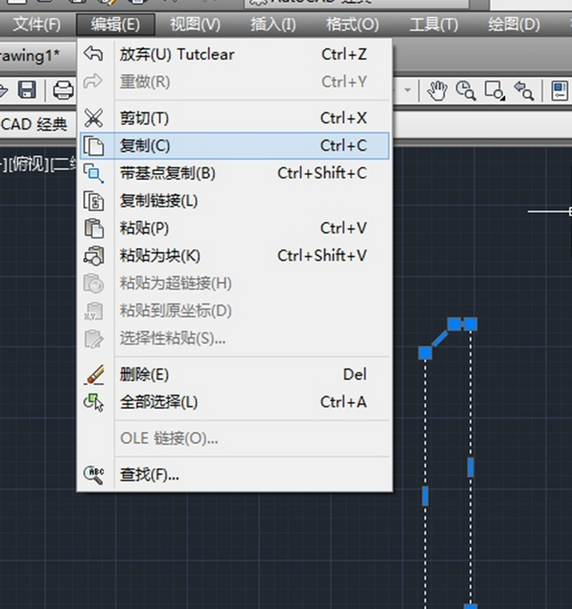Click the Copy pages icon
The image size is (572, 609).
[94, 146]
